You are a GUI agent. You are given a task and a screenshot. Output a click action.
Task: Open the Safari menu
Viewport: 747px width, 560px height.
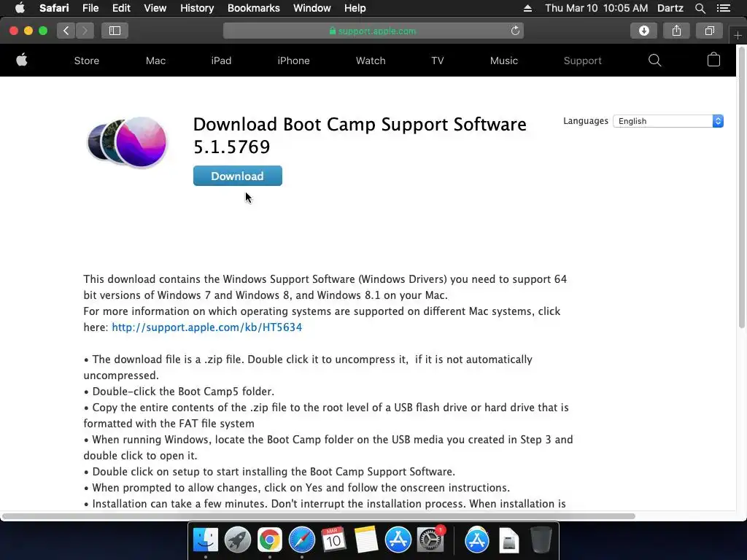[x=54, y=8]
